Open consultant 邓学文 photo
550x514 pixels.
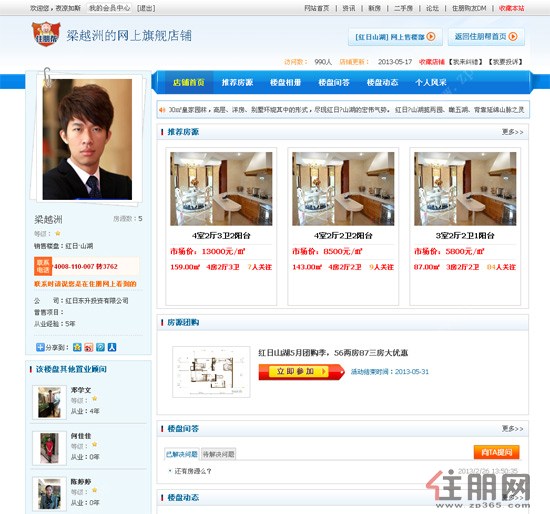point(49,402)
